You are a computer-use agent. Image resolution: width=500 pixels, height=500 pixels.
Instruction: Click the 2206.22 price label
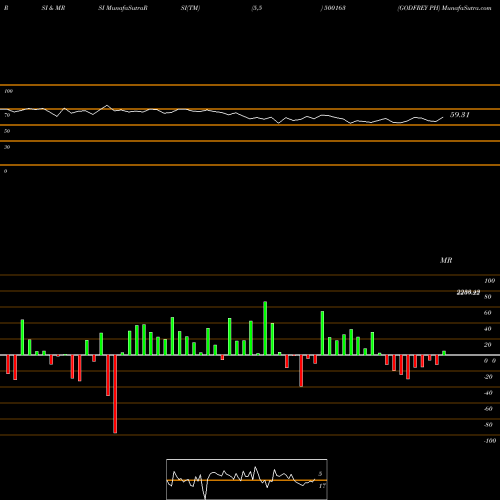[x=468, y=292]
